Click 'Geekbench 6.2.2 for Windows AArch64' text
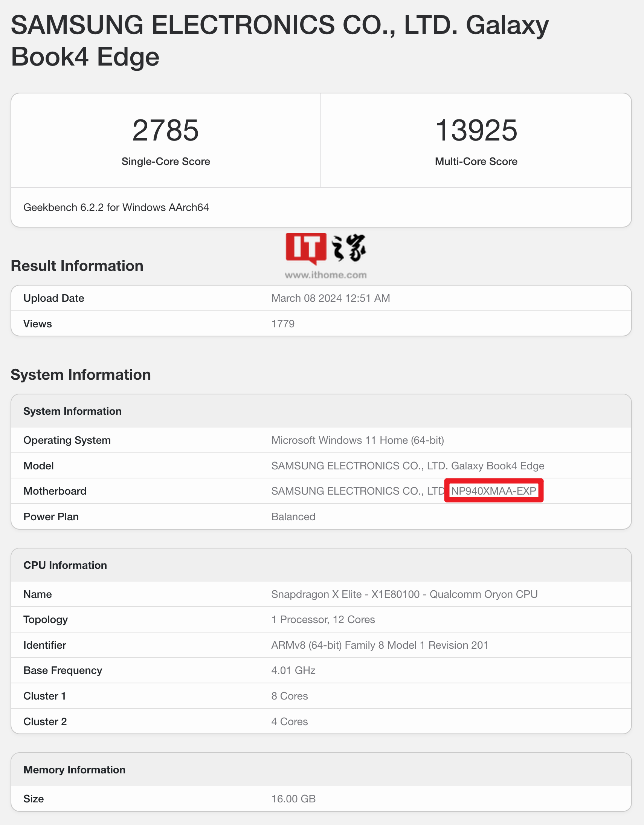Screen dimensions: 644x825 (x=116, y=208)
